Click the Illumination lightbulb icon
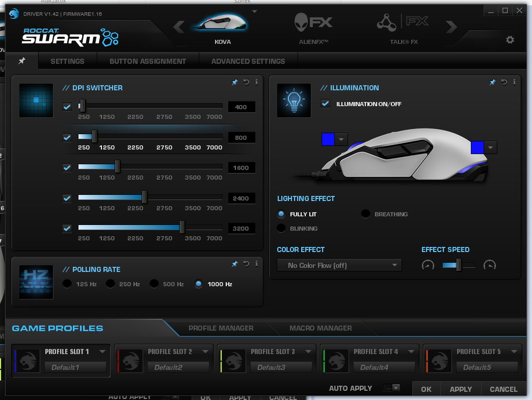The height and width of the screenshot is (400, 532). (294, 101)
